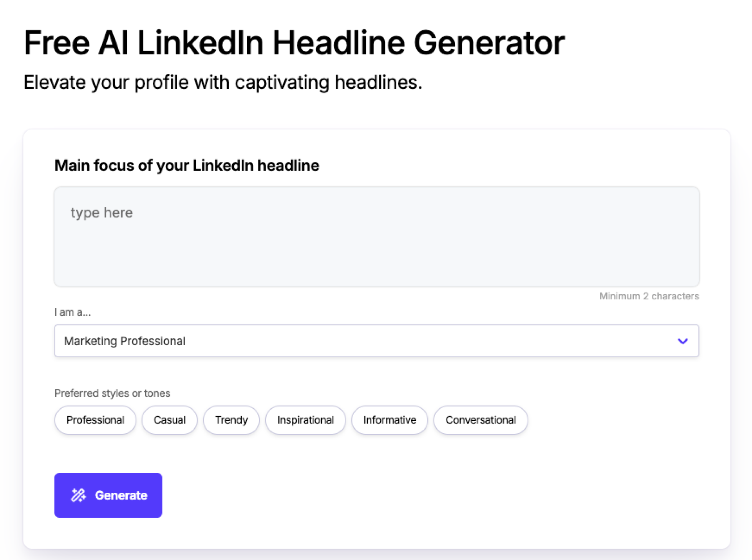Click the 'Generate' text label

(121, 495)
